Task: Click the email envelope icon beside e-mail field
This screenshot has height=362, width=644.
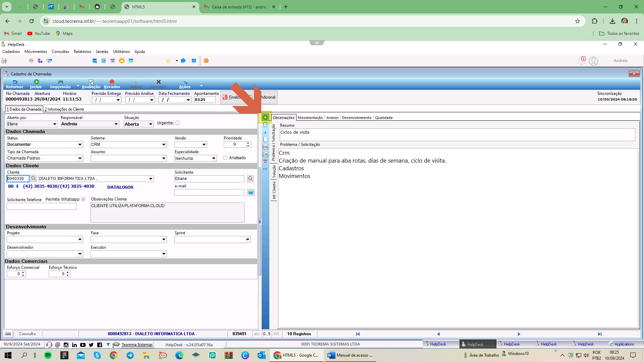Action: tap(251, 192)
